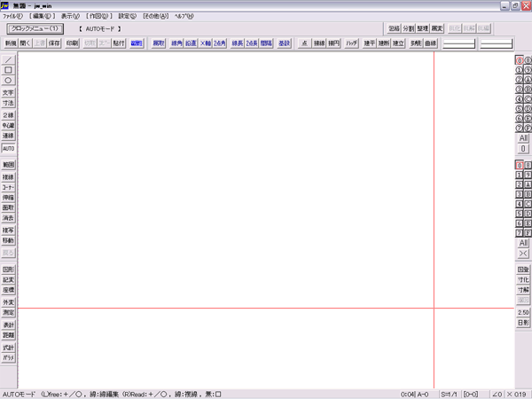Select the 複写 copy tool
The image size is (532, 399).
click(8, 231)
